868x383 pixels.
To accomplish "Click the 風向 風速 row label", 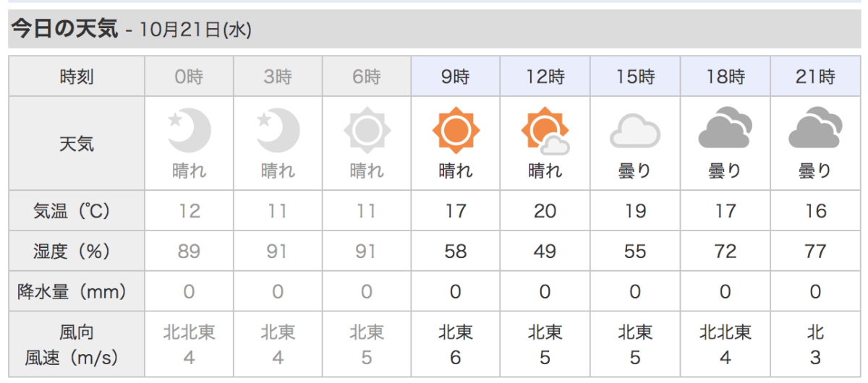I will (77, 345).
